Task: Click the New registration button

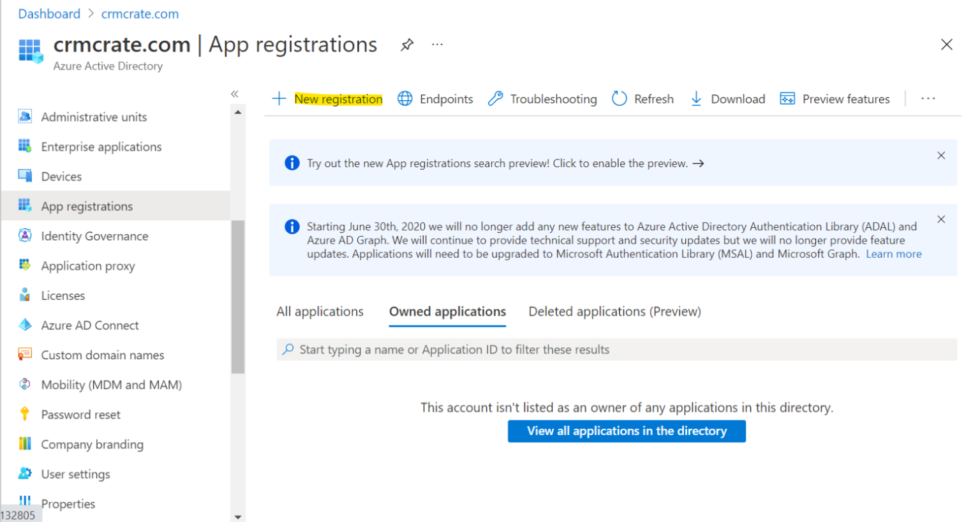Action: tap(327, 99)
